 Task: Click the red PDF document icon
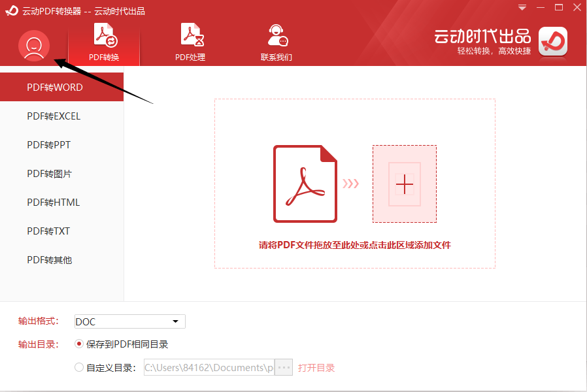[x=305, y=184]
